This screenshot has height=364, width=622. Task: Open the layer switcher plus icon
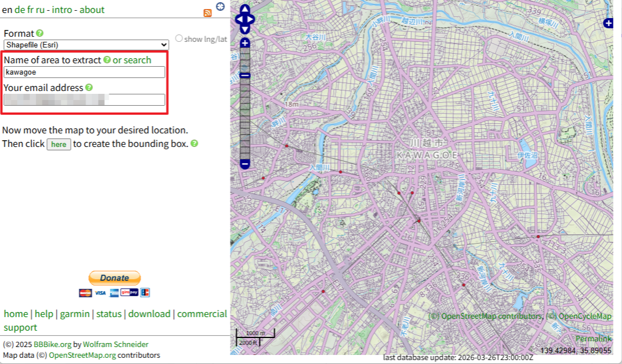click(608, 23)
